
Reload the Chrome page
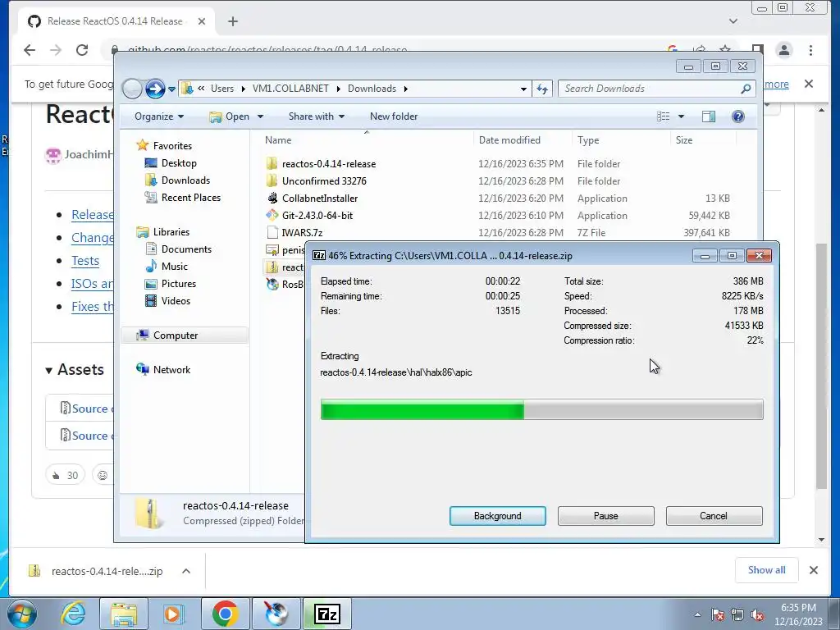pyautogui.click(x=82, y=50)
